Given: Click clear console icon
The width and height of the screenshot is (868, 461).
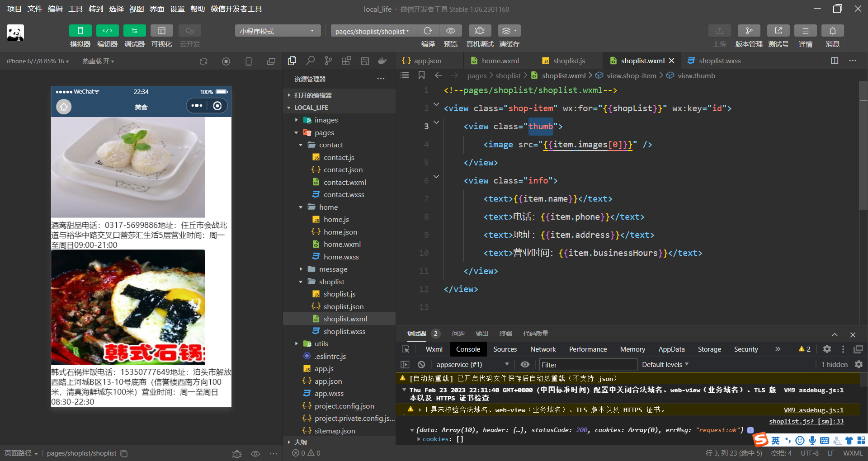Looking at the screenshot, I should (x=421, y=364).
